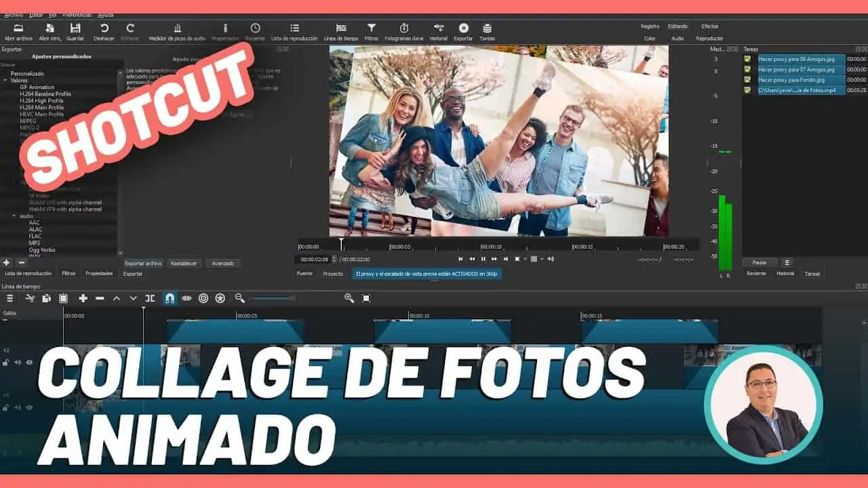Switch to the Historial tab at right
The height and width of the screenshot is (488, 868).
click(785, 274)
